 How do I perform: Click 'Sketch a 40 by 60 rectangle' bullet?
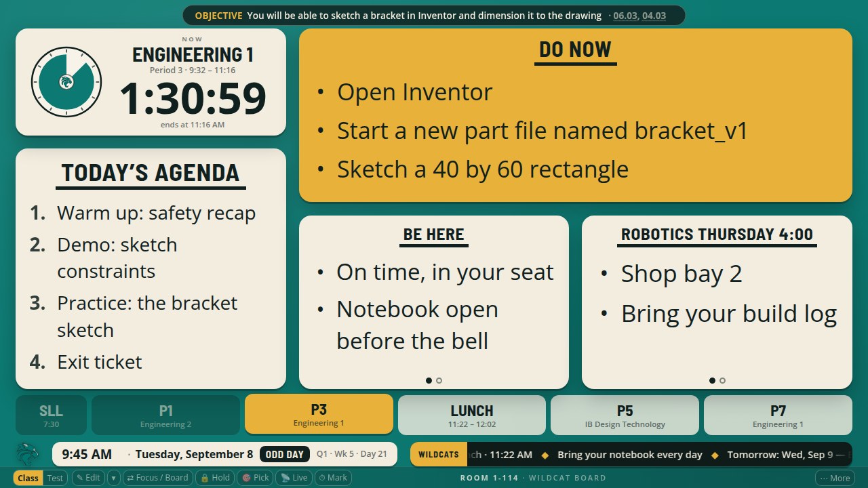pyautogui.click(x=483, y=169)
